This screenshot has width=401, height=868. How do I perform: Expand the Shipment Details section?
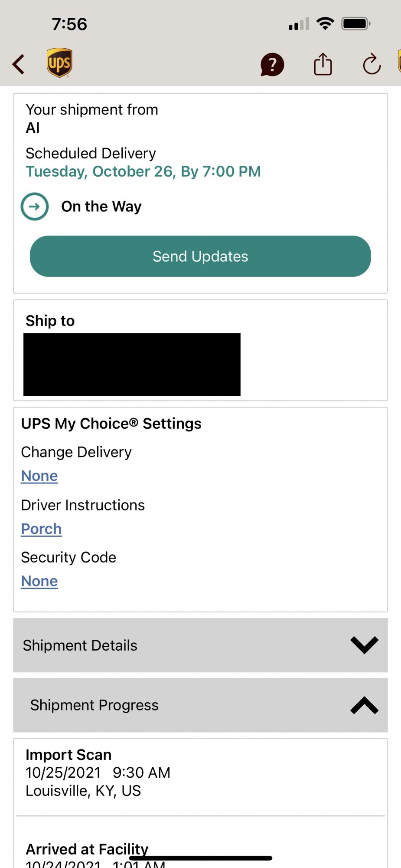click(x=80, y=645)
